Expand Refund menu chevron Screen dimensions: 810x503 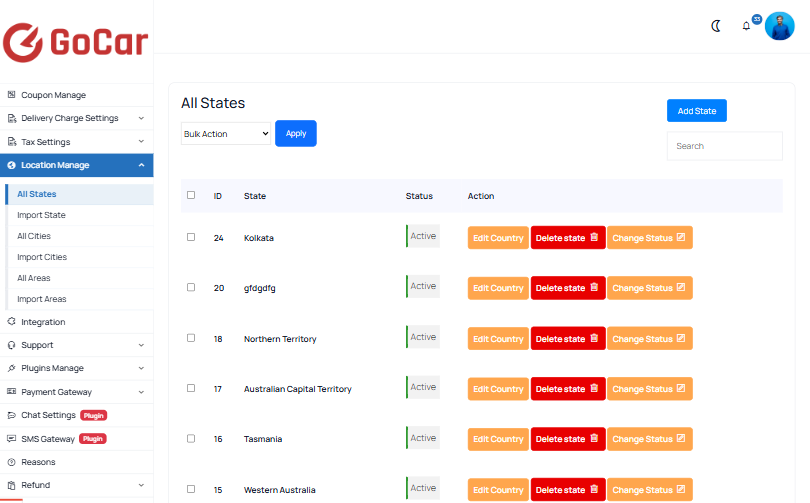pyautogui.click(x=141, y=485)
